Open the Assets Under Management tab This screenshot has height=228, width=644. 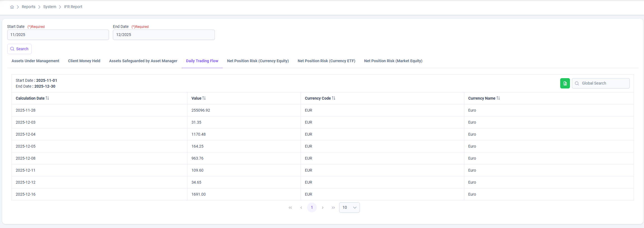(x=35, y=61)
